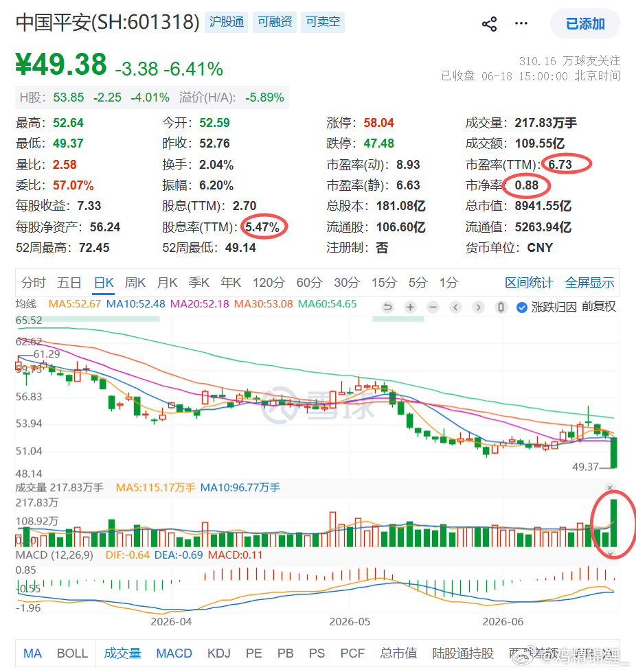Click the 市盈率(TTM) value 6.73
The image size is (636, 672).
560,165
